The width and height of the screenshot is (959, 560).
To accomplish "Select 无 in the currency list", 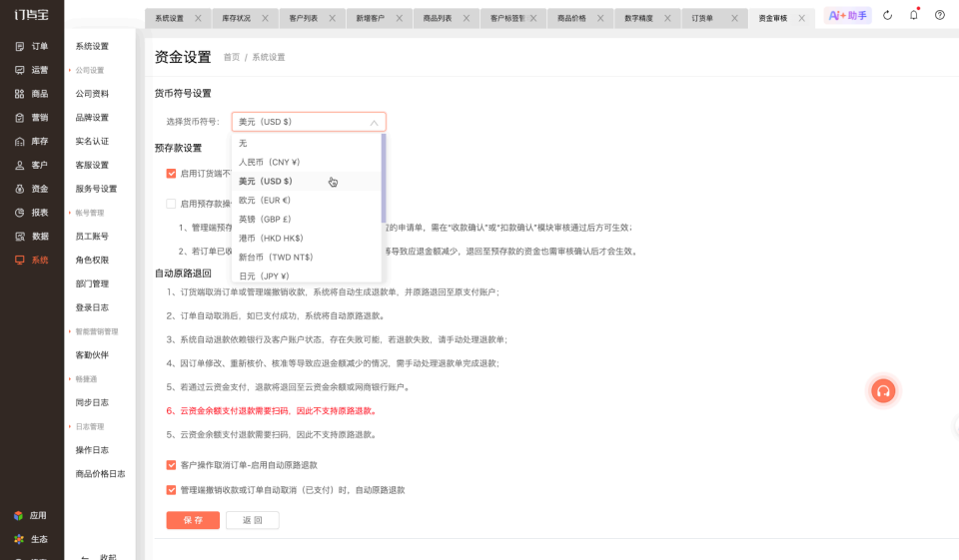I will coord(307,143).
